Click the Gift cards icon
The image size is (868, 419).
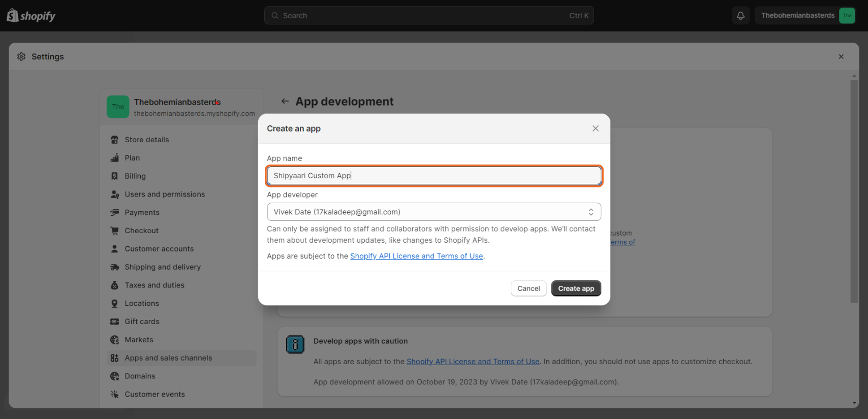pos(115,321)
